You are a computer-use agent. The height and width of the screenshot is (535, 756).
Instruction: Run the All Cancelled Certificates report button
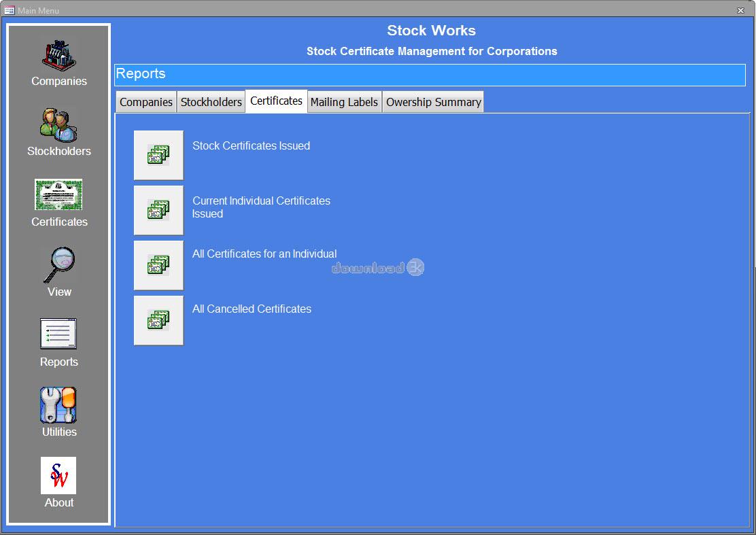(x=158, y=320)
